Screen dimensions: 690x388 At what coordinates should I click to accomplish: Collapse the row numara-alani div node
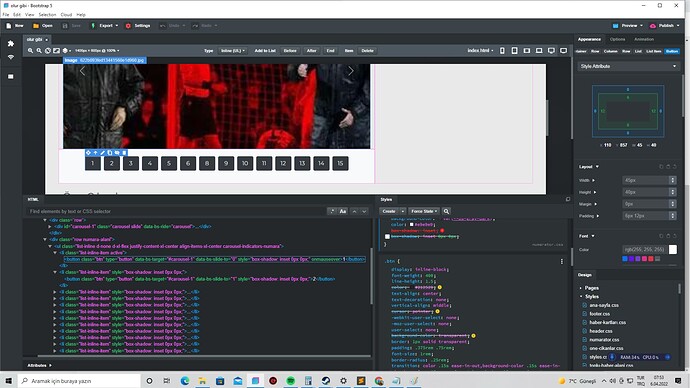pos(45,240)
